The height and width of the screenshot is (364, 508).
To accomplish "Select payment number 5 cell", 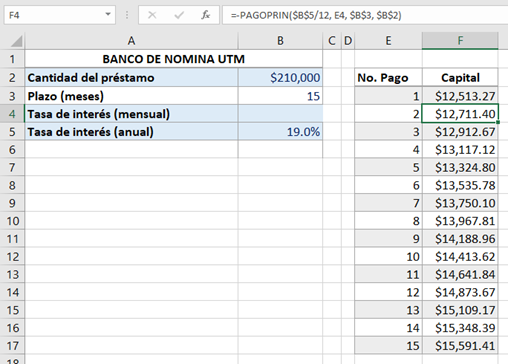I will (388, 167).
